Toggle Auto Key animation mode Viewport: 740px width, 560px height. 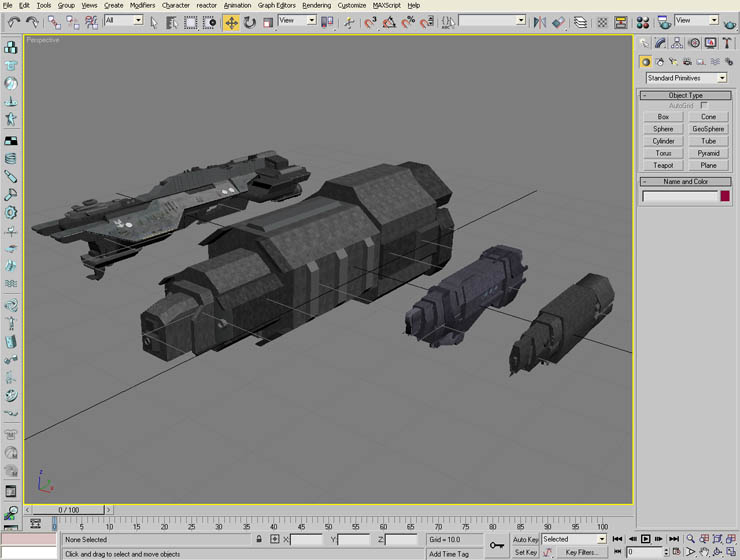526,539
